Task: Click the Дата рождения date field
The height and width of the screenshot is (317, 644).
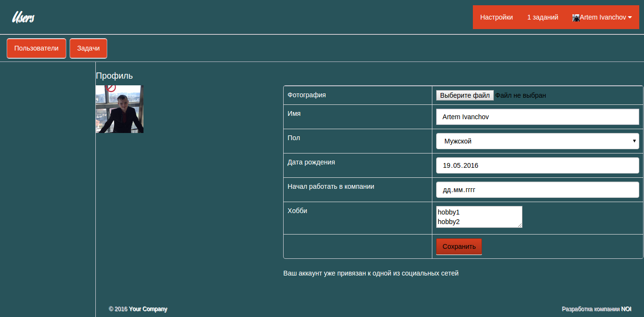Action: [538, 165]
